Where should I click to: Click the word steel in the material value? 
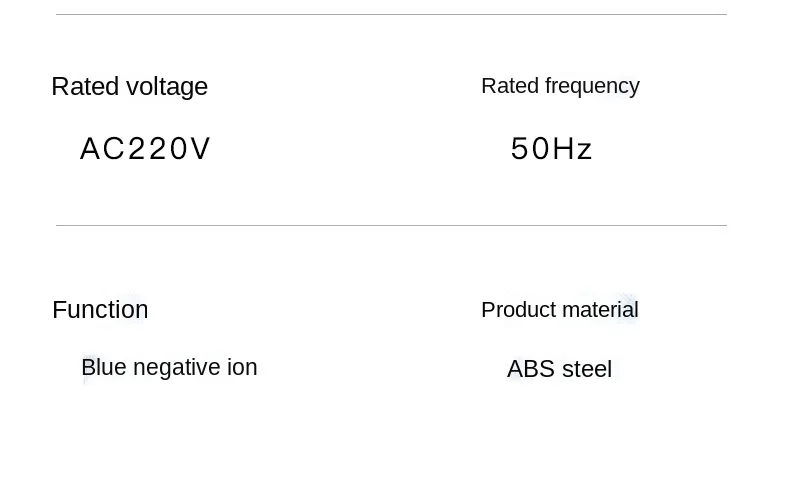(x=587, y=369)
